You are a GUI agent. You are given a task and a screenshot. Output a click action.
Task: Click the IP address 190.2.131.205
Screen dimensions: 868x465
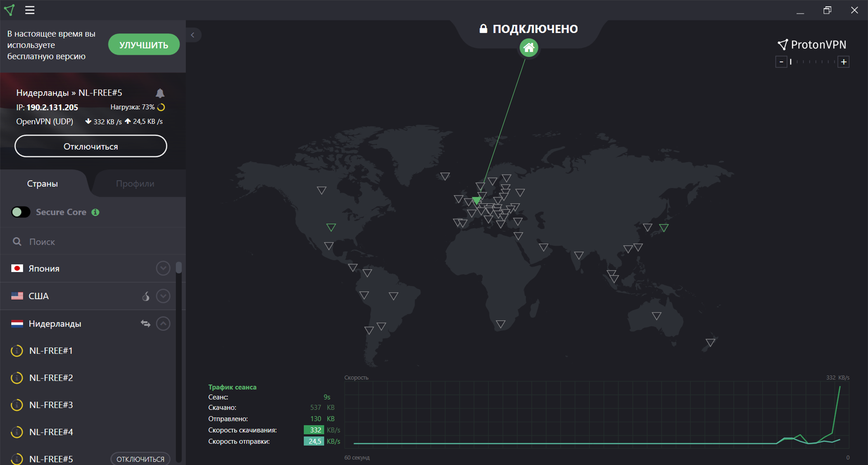[x=52, y=107]
